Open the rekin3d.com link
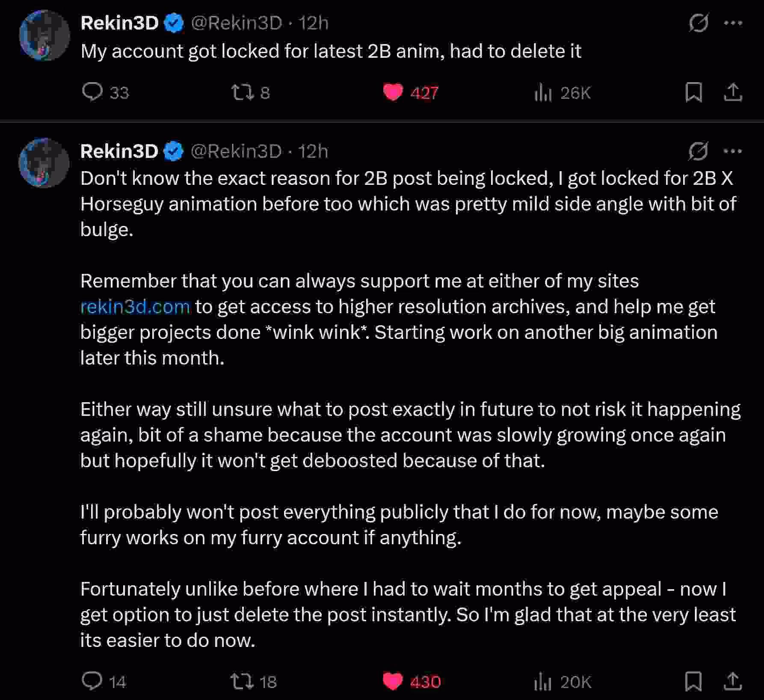 [x=135, y=307]
